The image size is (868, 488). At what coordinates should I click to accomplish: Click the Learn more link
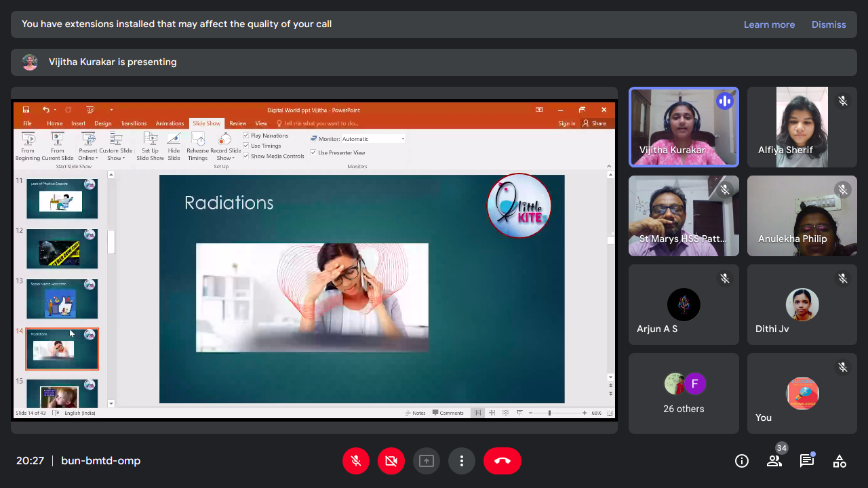[x=769, y=24]
